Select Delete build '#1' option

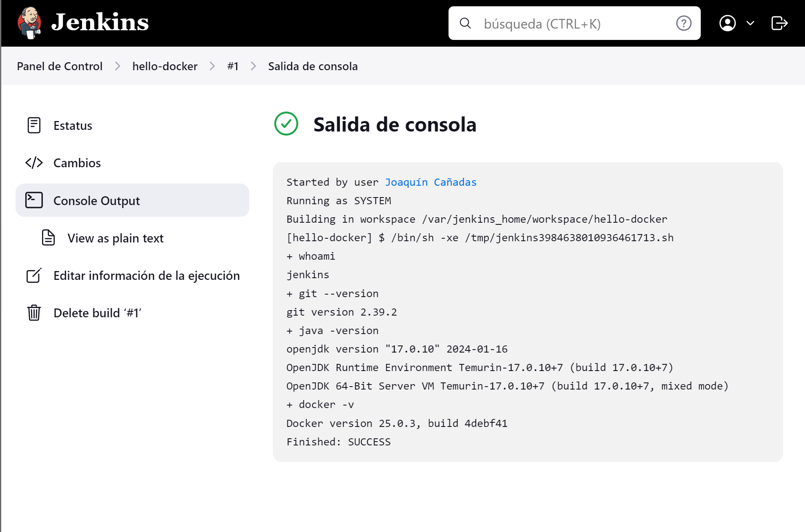pos(97,313)
